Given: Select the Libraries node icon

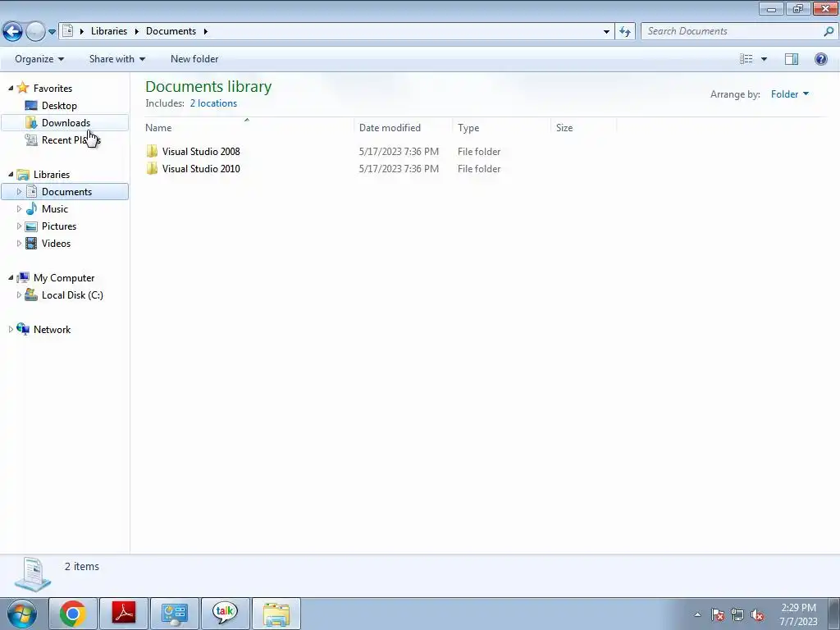Looking at the screenshot, I should (x=23, y=174).
